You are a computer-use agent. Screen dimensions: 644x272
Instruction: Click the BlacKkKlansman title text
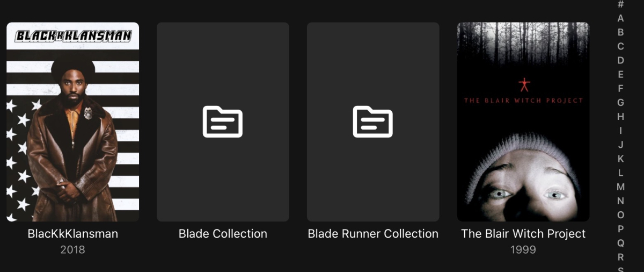[72, 234]
